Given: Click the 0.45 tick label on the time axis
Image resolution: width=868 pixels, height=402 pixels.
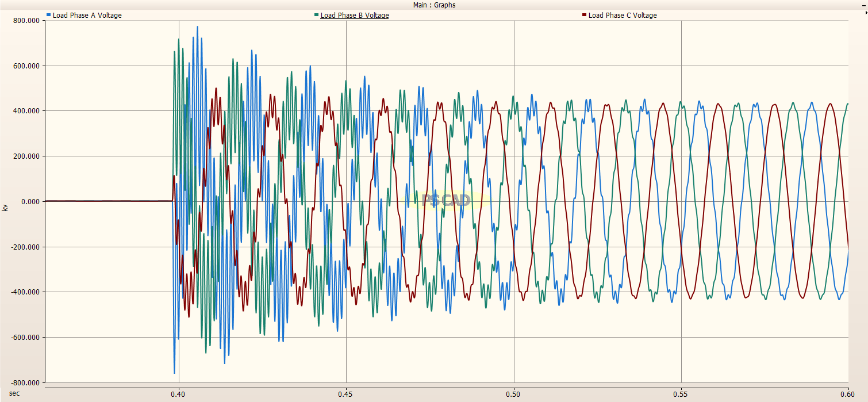Looking at the screenshot, I should (x=345, y=395).
